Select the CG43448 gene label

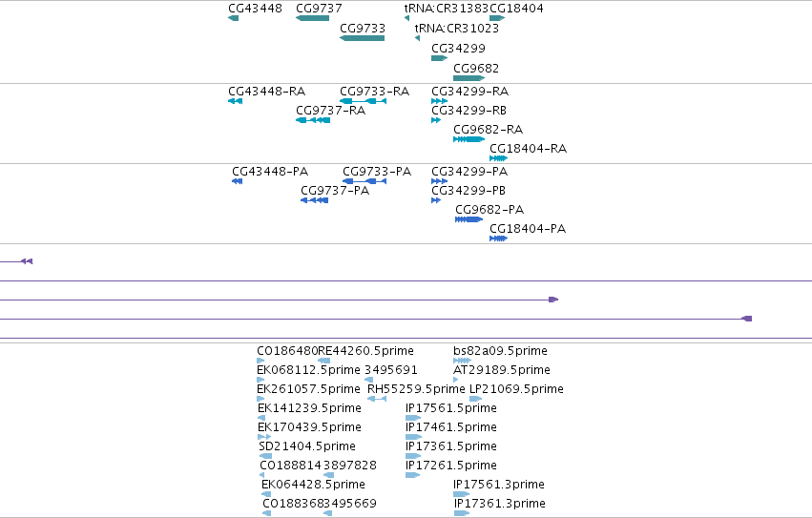[x=255, y=9]
